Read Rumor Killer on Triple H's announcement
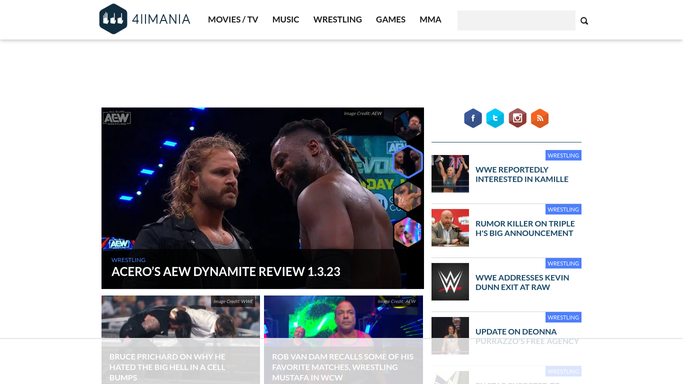 pyautogui.click(x=525, y=228)
